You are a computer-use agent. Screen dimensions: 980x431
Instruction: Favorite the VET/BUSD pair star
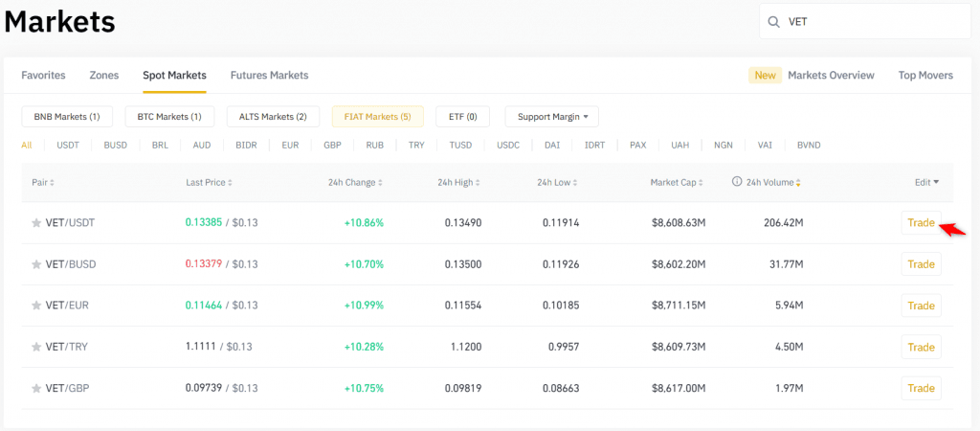[x=36, y=264]
